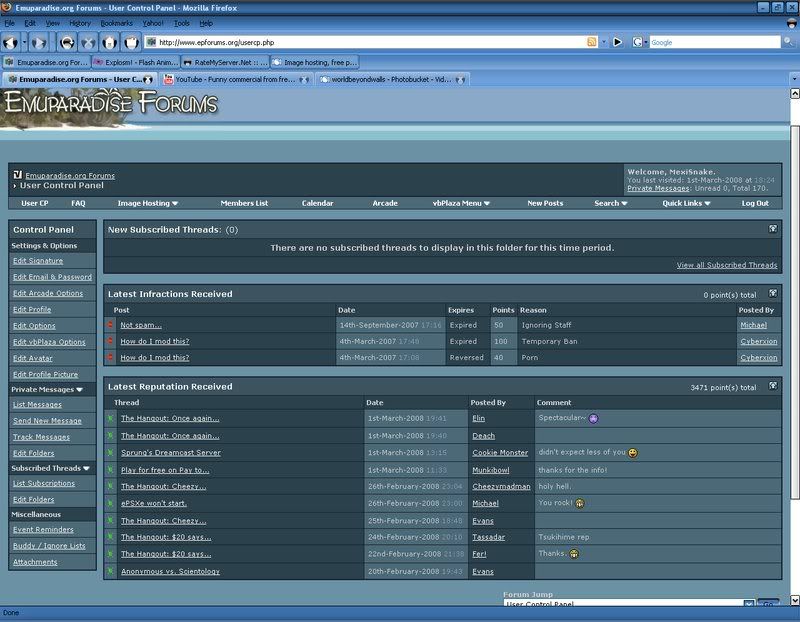Expand the vbPlaza Menu dropdown
Viewport: 800px width, 622px height.
pyautogui.click(x=487, y=203)
